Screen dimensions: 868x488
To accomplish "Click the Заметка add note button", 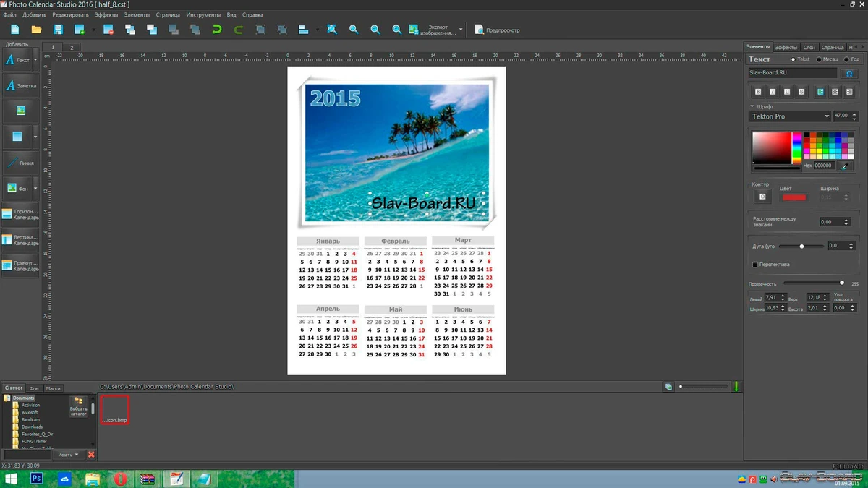I will point(21,85).
